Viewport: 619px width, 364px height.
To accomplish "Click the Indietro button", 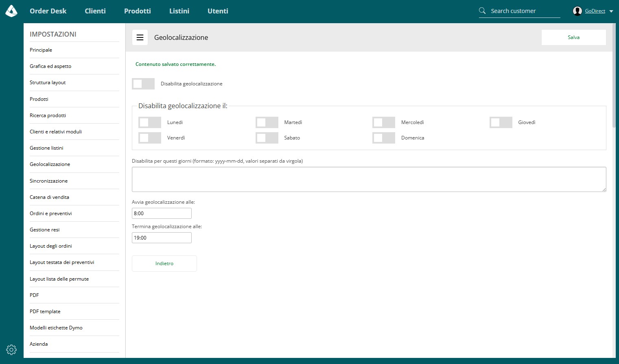I will click(x=164, y=264).
